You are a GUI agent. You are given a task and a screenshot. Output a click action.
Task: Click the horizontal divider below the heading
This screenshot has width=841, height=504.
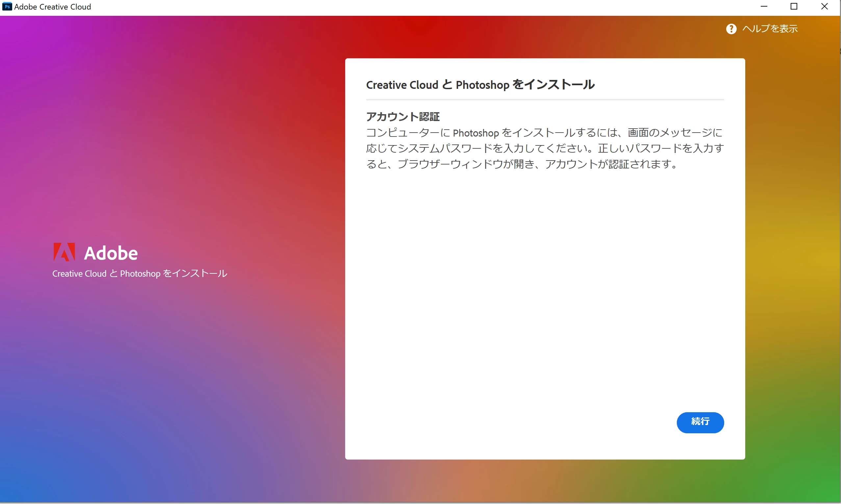[545, 100]
